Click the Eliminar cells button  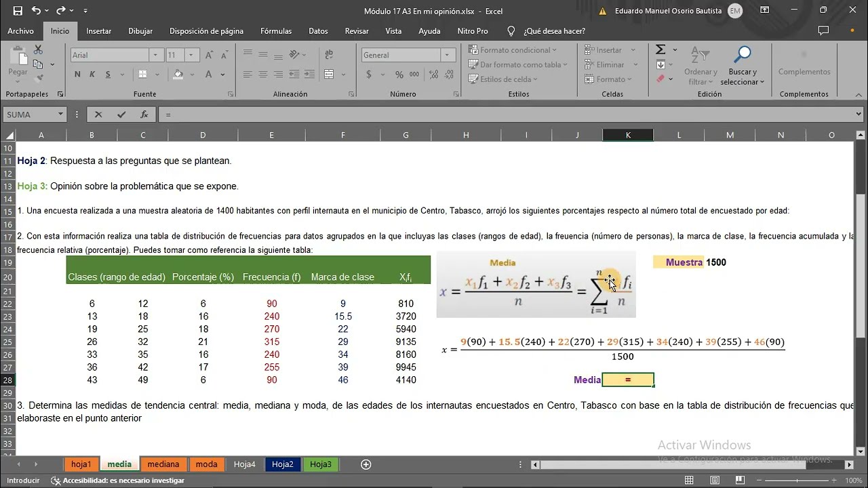point(611,64)
